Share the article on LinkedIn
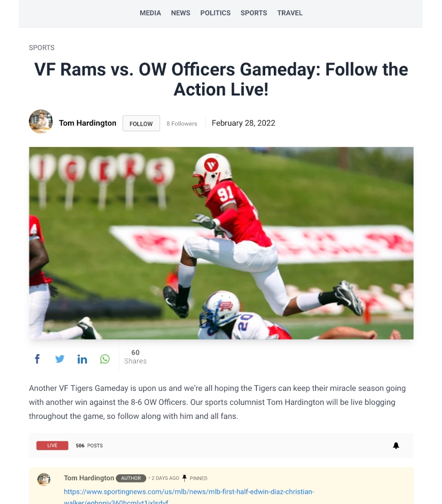 pyautogui.click(x=82, y=359)
